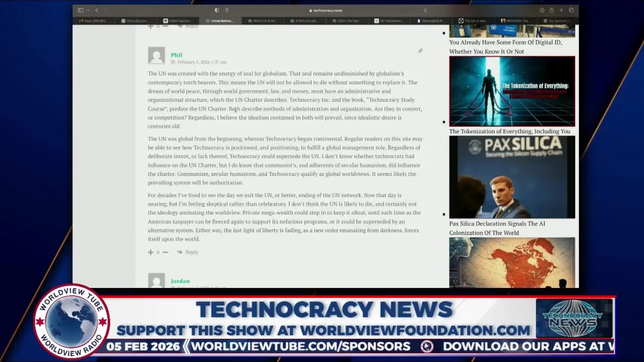
Task: Switch to the AI Bots Are tab
Action: point(305,21)
